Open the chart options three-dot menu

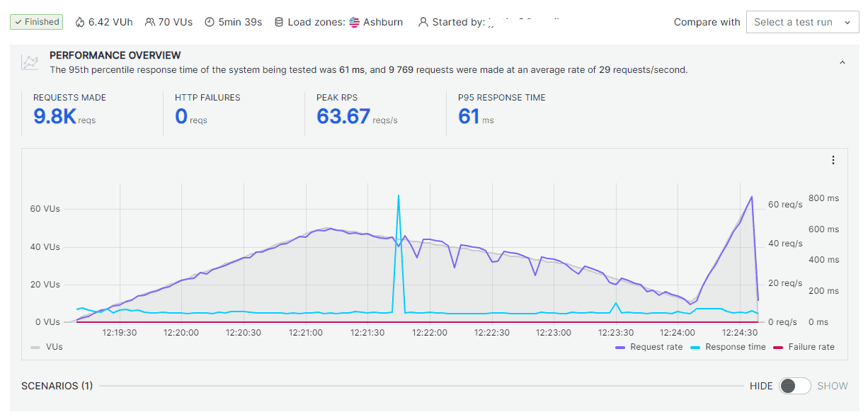(x=833, y=160)
